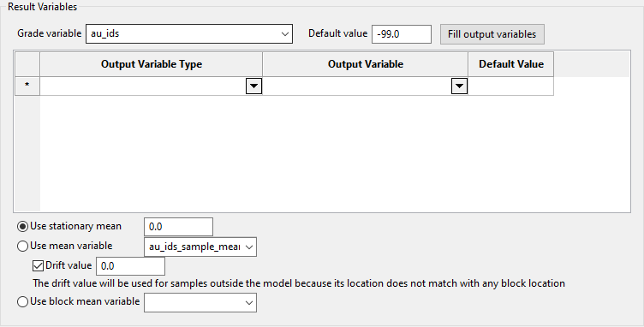Uncheck the Drift value checkbox
This screenshot has width=644, height=327.
38,266
